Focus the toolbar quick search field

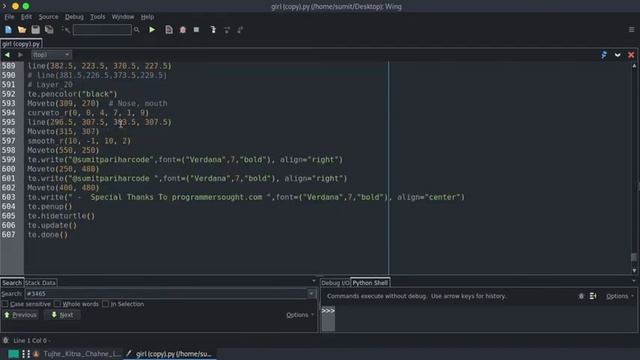[102, 29]
